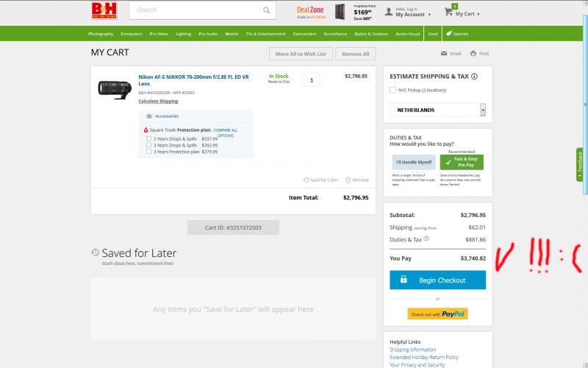This screenshot has height=368, width=588.
Task: Click the Deal Zone banner text
Action: click(310, 10)
